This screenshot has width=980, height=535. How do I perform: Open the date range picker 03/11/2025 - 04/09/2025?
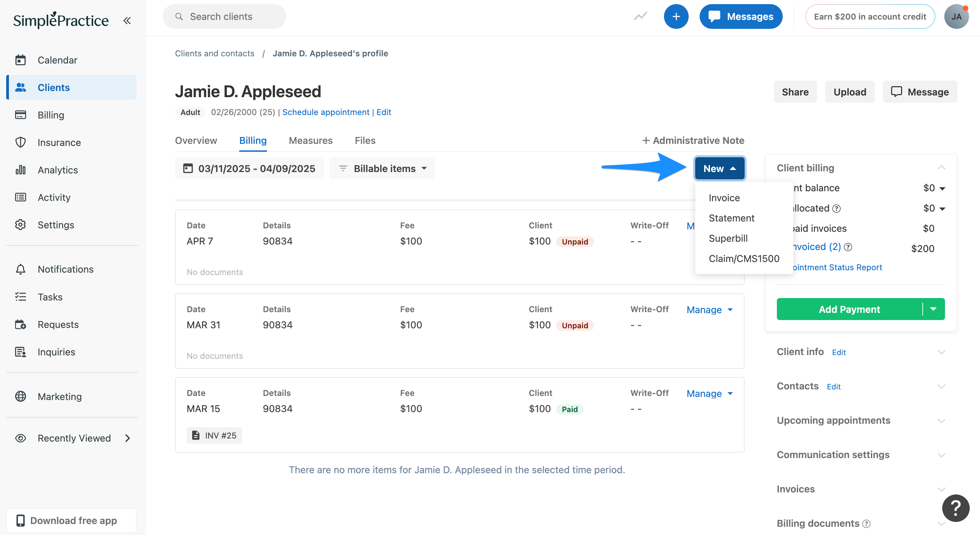coord(249,168)
